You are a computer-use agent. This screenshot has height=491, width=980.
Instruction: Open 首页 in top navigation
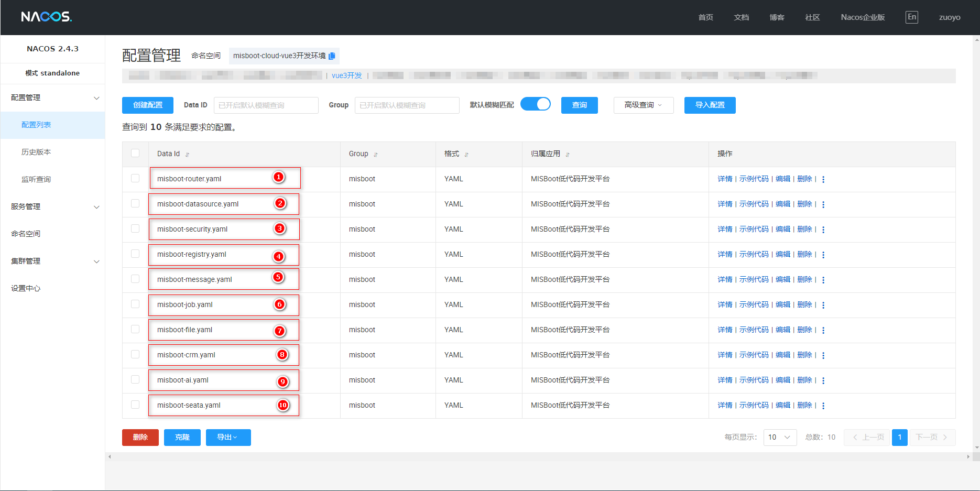(x=705, y=17)
